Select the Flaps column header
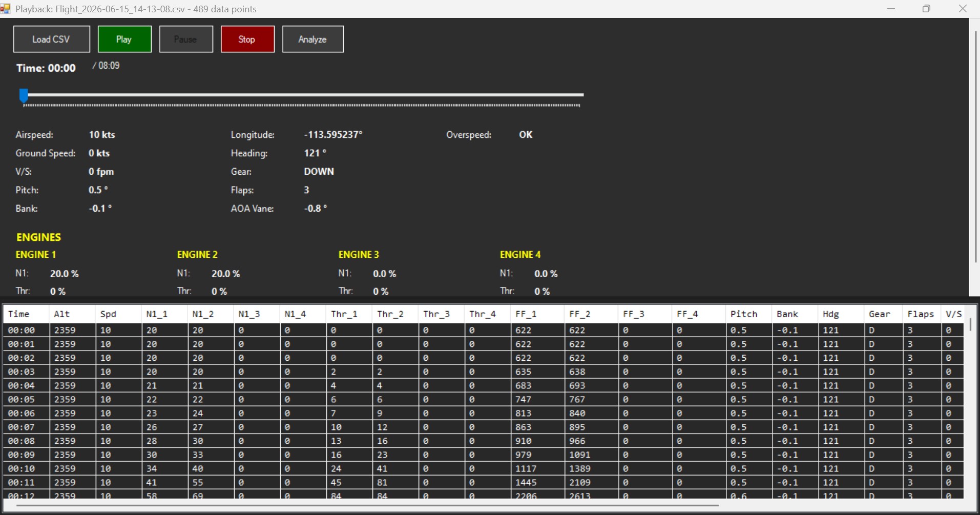 click(922, 314)
